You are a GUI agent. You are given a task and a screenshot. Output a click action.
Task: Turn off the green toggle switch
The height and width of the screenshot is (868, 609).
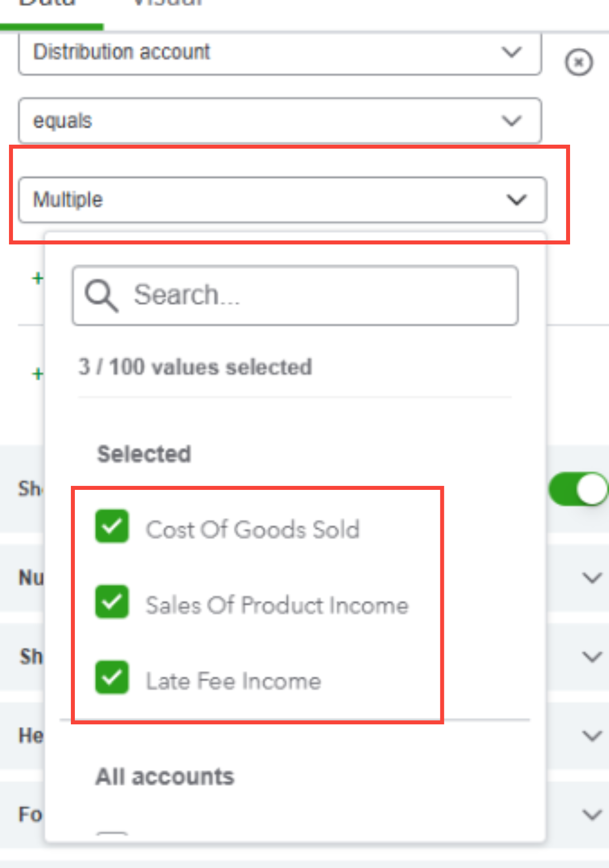point(578,489)
